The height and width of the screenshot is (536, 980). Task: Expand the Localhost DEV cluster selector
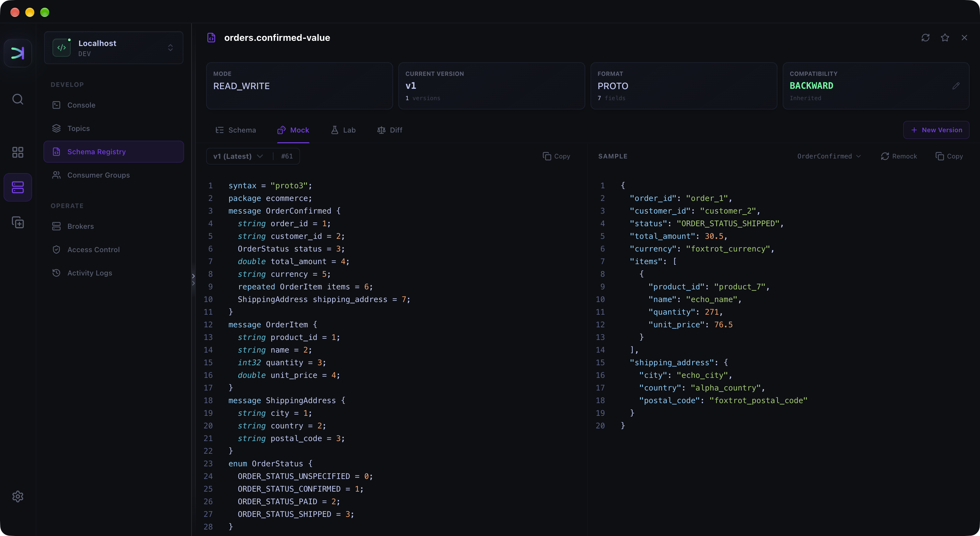click(114, 48)
